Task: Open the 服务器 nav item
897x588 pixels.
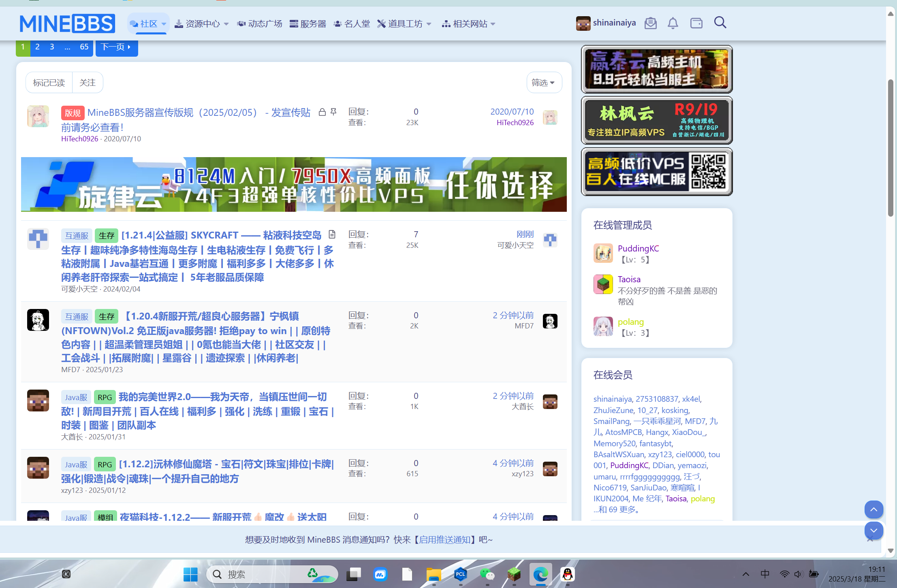Action: point(308,24)
